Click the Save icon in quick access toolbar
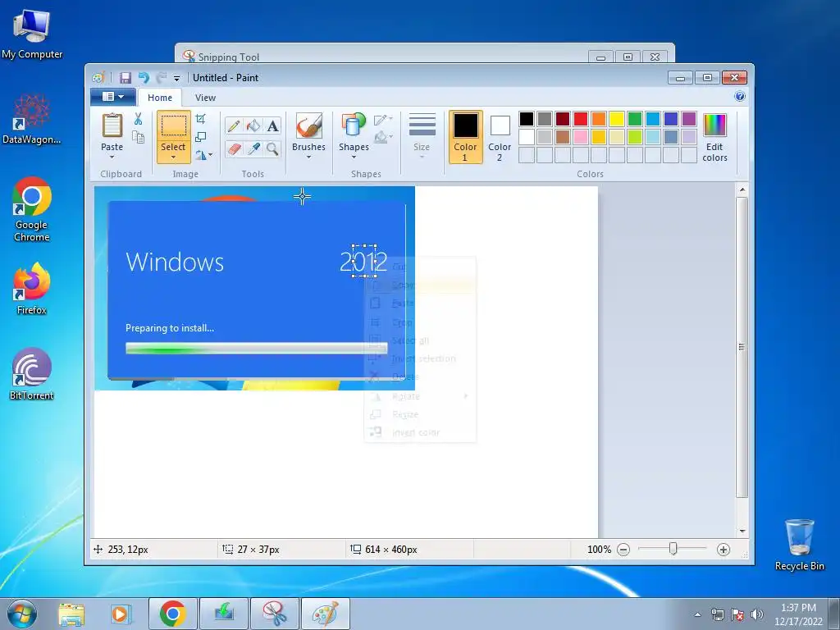Image resolution: width=840 pixels, height=630 pixels. click(126, 78)
